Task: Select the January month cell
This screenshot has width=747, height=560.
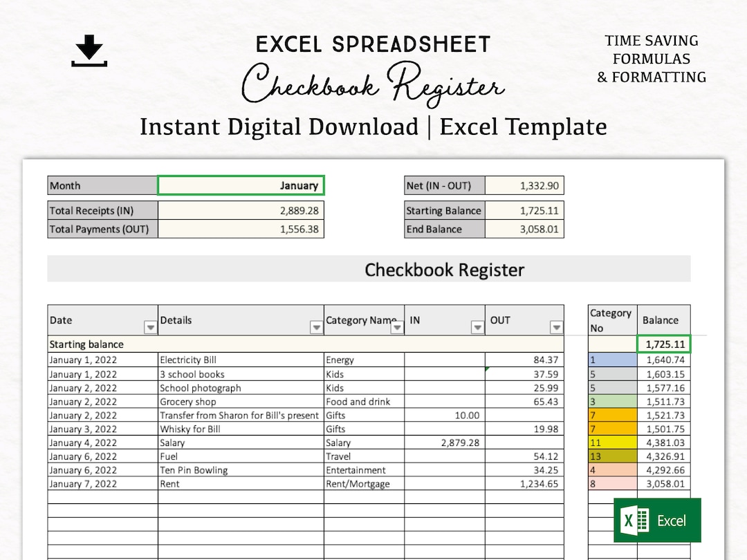Action: [241, 185]
